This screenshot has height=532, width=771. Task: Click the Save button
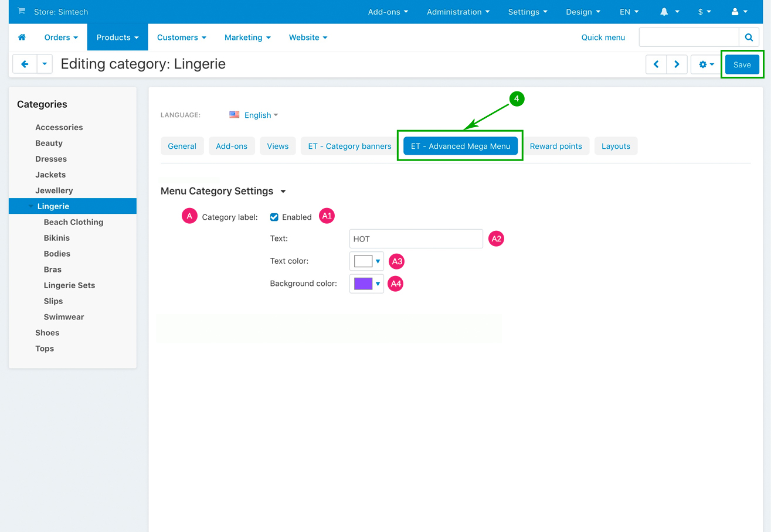[742, 64]
